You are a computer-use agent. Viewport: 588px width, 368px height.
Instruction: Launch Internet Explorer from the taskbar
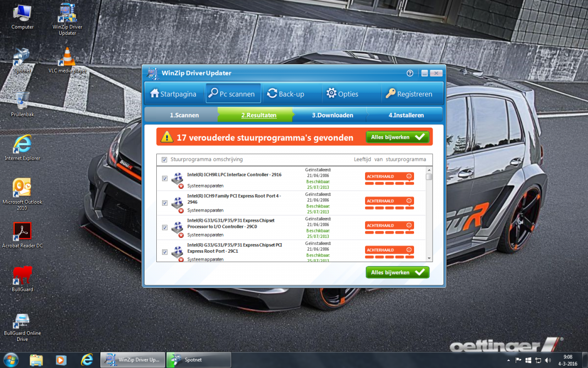87,360
